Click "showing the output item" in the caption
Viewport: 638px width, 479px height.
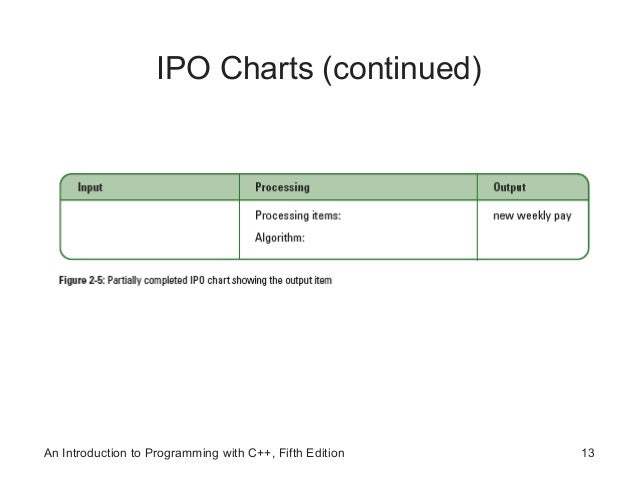(x=282, y=280)
